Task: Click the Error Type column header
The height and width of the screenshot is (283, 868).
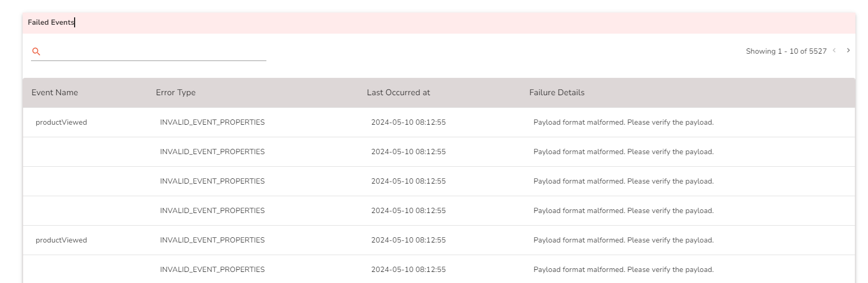Action: click(175, 93)
